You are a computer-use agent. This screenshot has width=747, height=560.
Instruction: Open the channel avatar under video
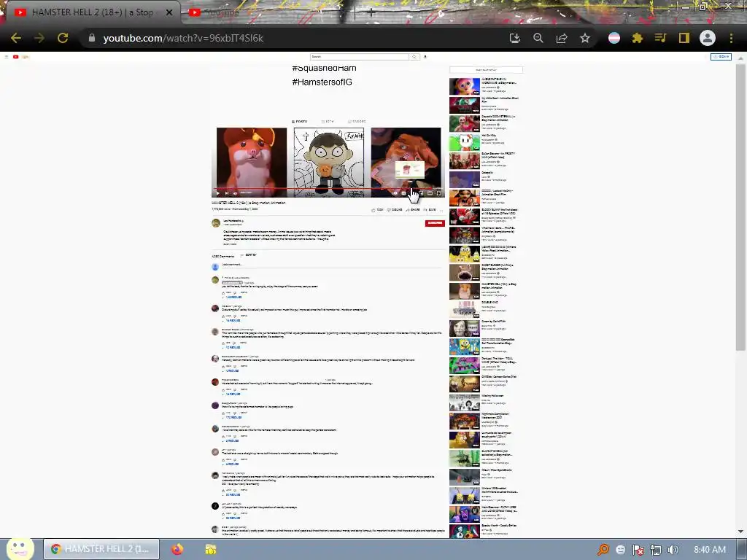tap(216, 223)
